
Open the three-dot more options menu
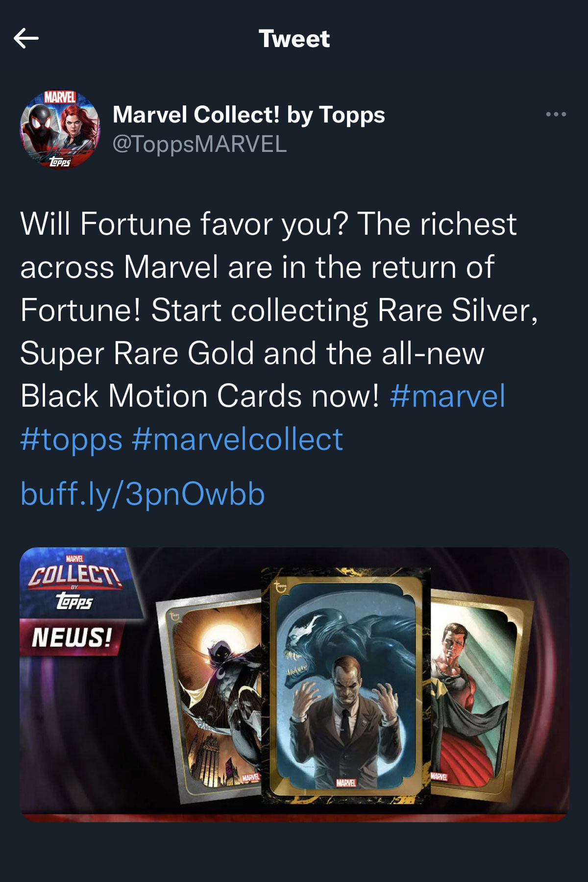coord(556,115)
